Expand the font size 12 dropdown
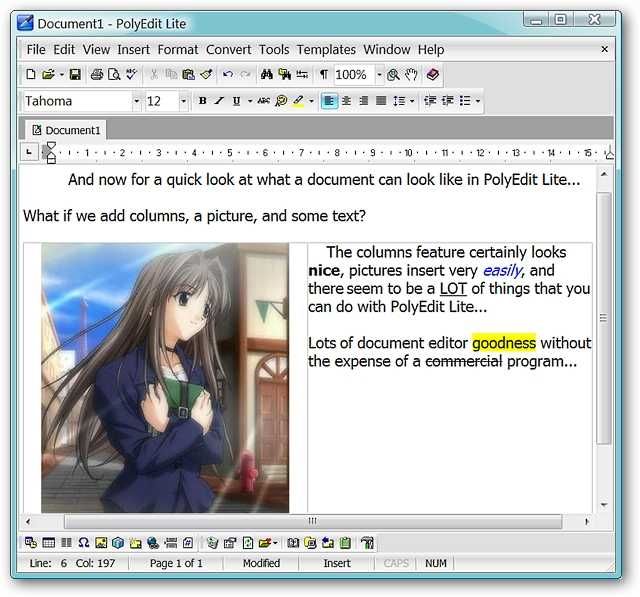The width and height of the screenshot is (640, 597). [x=183, y=101]
